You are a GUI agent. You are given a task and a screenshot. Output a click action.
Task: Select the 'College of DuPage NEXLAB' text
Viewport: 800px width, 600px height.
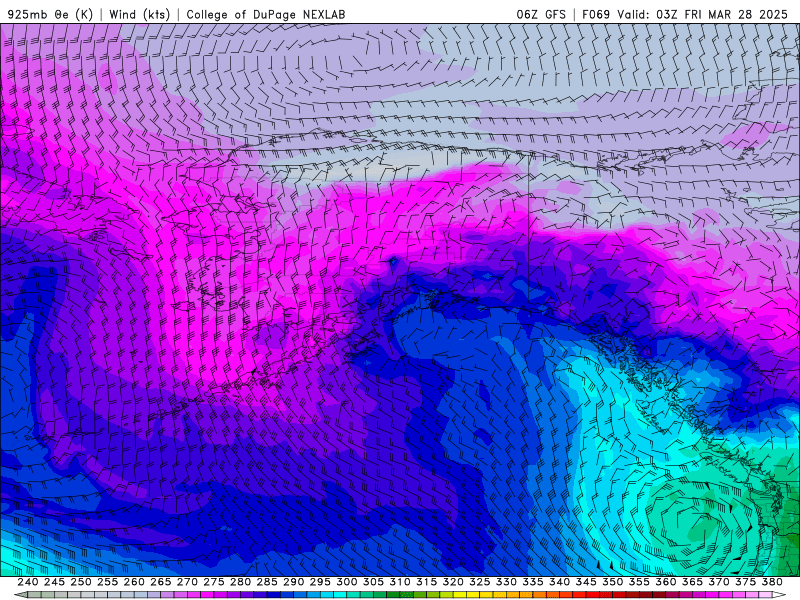click(266, 14)
